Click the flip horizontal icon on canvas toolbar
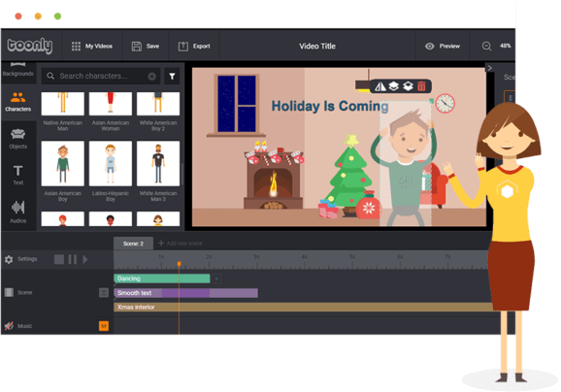 pyautogui.click(x=379, y=86)
